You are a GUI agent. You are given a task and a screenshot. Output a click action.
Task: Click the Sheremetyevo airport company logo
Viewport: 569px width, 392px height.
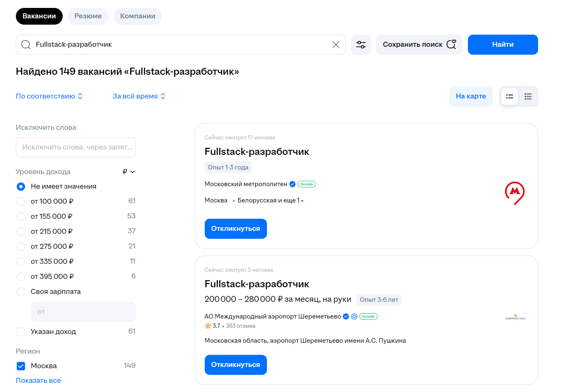coord(516,317)
